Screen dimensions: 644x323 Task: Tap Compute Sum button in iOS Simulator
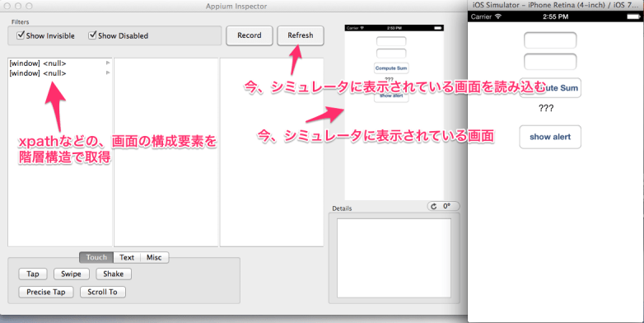tap(550, 88)
